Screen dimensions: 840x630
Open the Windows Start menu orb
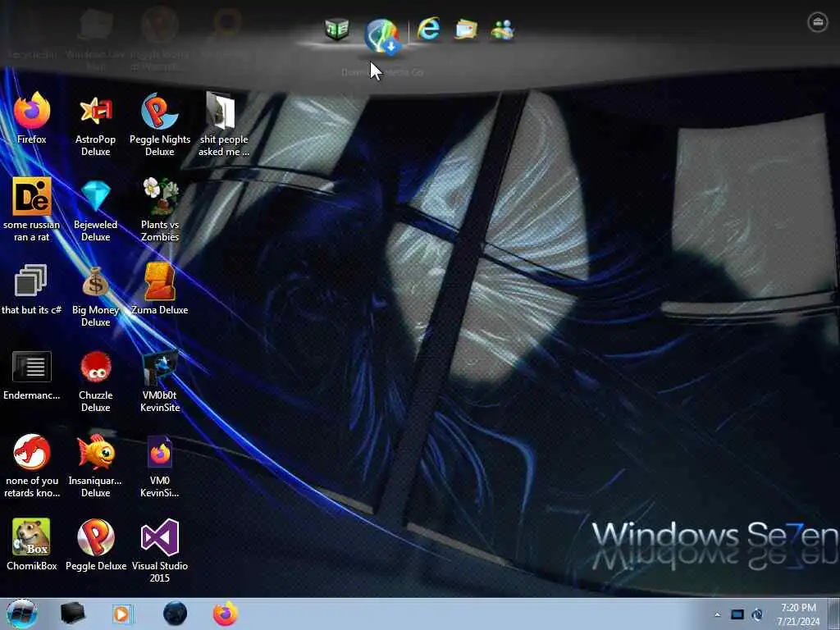tap(22, 614)
